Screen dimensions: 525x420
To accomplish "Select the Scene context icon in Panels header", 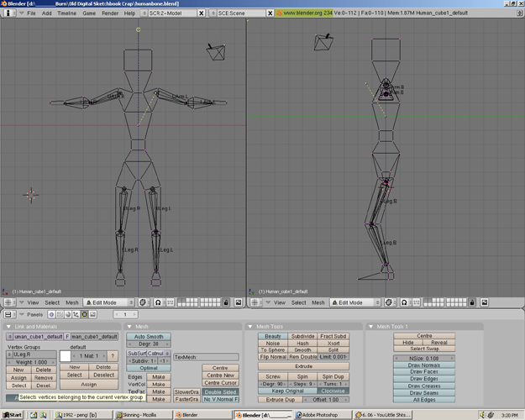I will [x=92, y=314].
